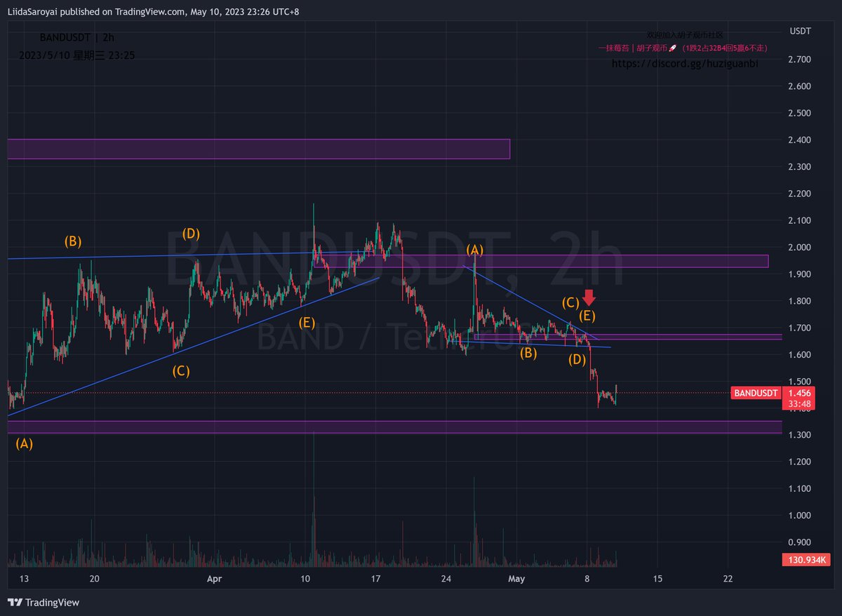The image size is (842, 616).
Task: Click the 'Apr' label on time axis
Action: (x=215, y=579)
